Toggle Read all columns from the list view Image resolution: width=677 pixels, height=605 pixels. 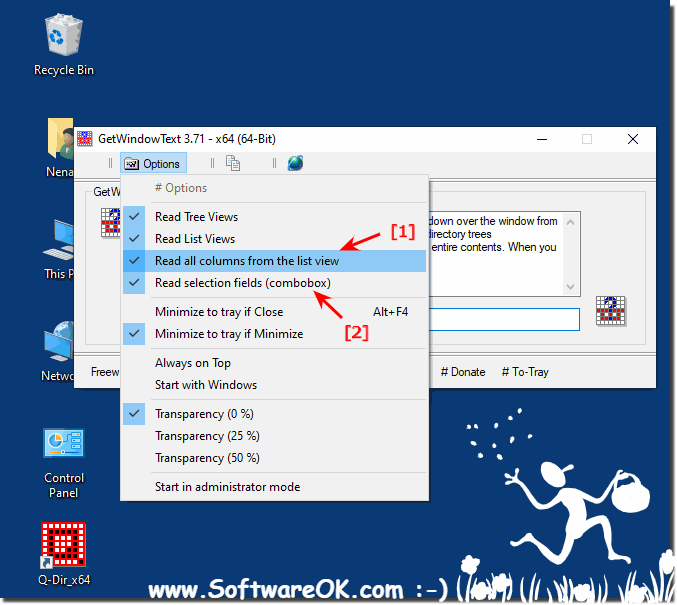[x=275, y=261]
